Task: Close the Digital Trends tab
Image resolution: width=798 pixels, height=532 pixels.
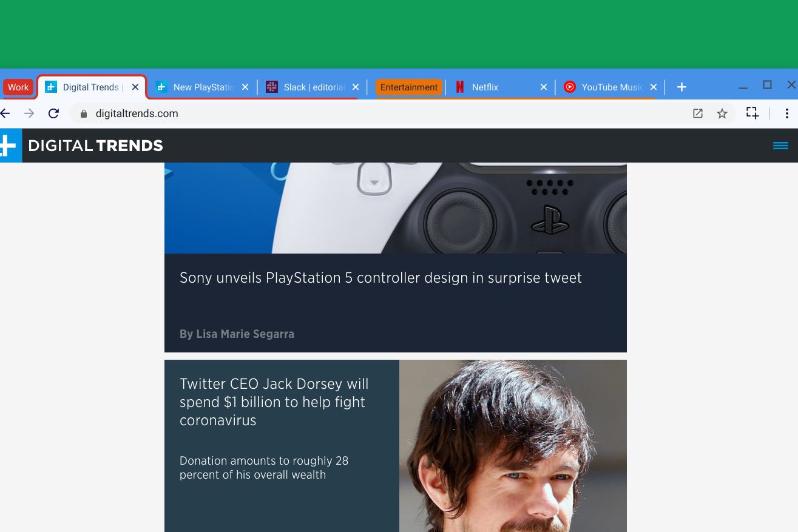Action: pyautogui.click(x=135, y=87)
